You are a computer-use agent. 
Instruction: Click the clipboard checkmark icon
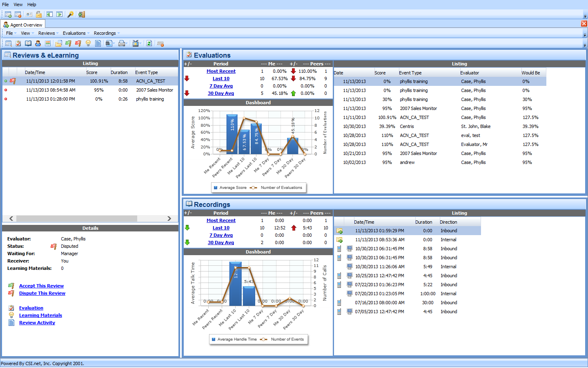tap(18, 43)
